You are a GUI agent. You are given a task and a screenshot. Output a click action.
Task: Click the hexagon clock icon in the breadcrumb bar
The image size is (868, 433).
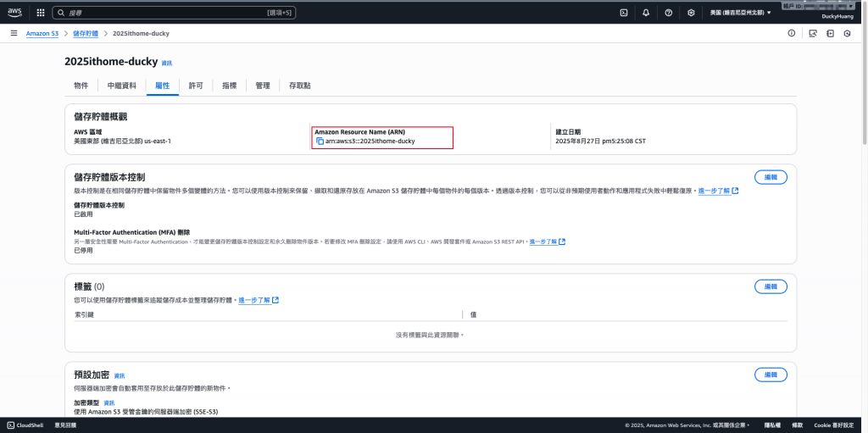pyautogui.click(x=847, y=33)
